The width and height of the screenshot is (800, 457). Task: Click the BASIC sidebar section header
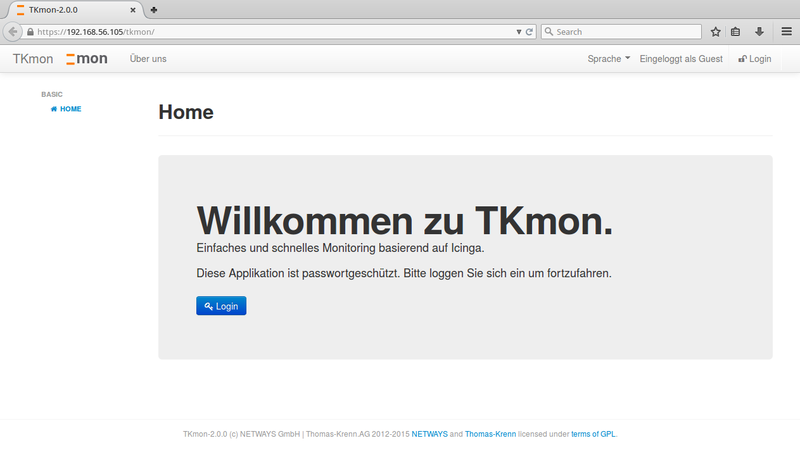52,94
